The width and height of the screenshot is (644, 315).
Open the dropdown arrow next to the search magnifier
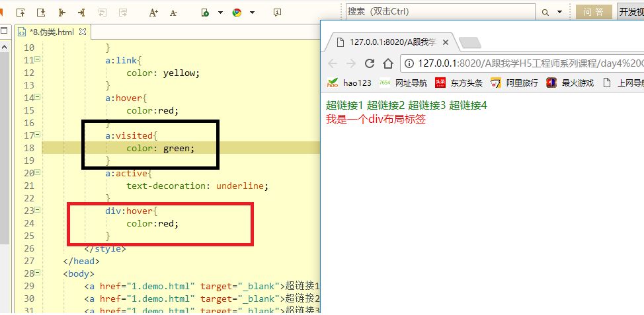click(x=559, y=13)
